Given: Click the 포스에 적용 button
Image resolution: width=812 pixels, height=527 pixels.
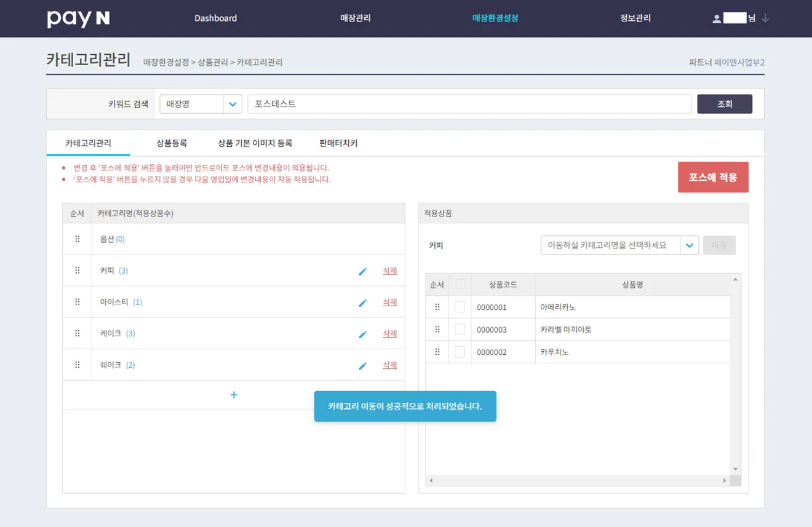Looking at the screenshot, I should pyautogui.click(x=713, y=177).
